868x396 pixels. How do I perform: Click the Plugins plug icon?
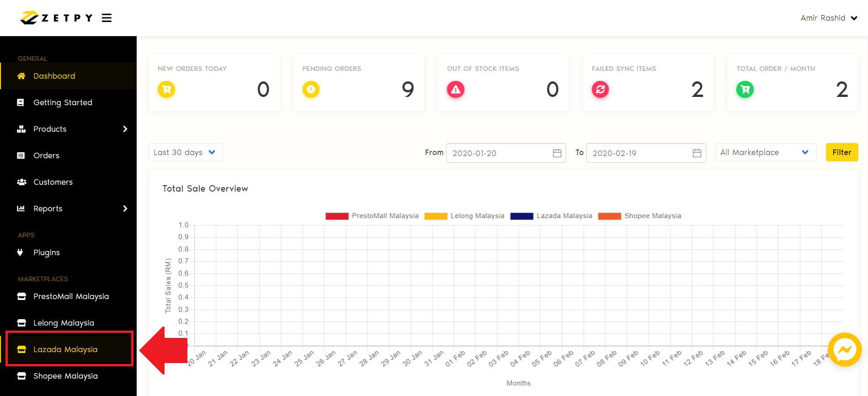[20, 252]
